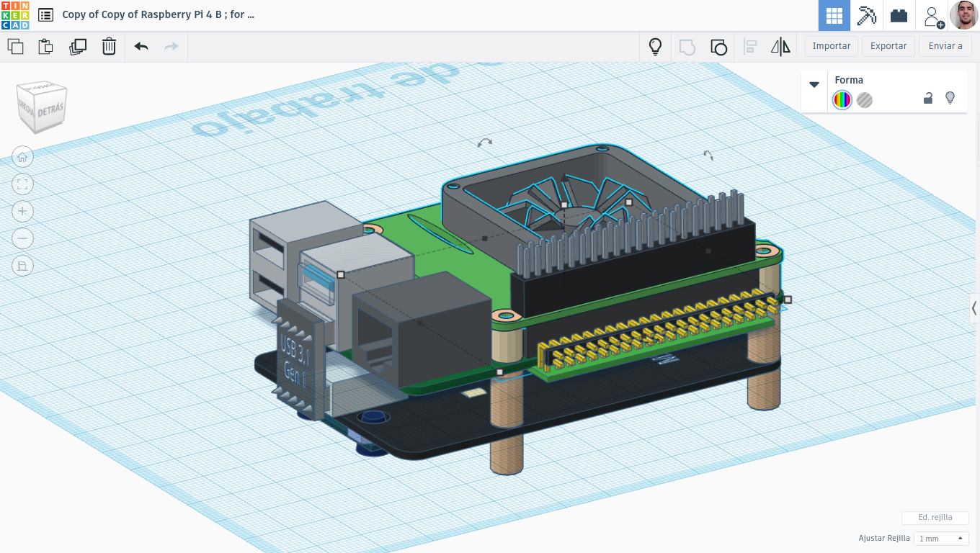Show all hidden objects with the lightbulb icon
The height and width of the screenshot is (553, 980).
655,47
